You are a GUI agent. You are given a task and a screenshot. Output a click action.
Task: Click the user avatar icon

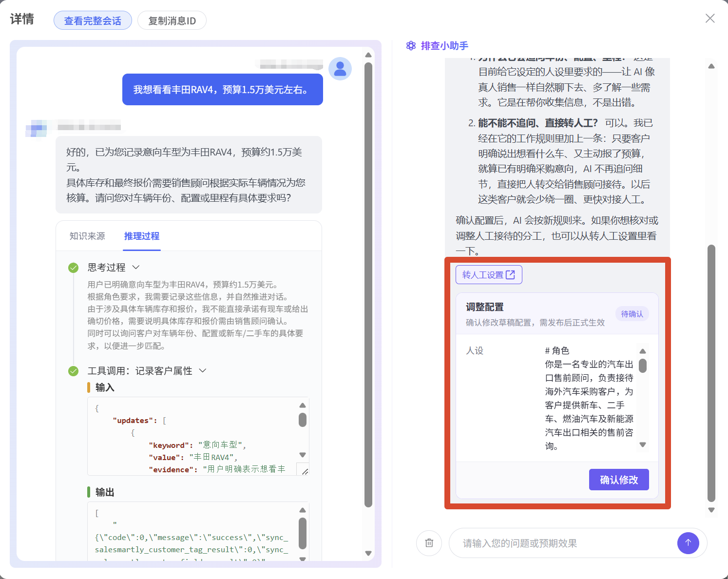coord(340,69)
